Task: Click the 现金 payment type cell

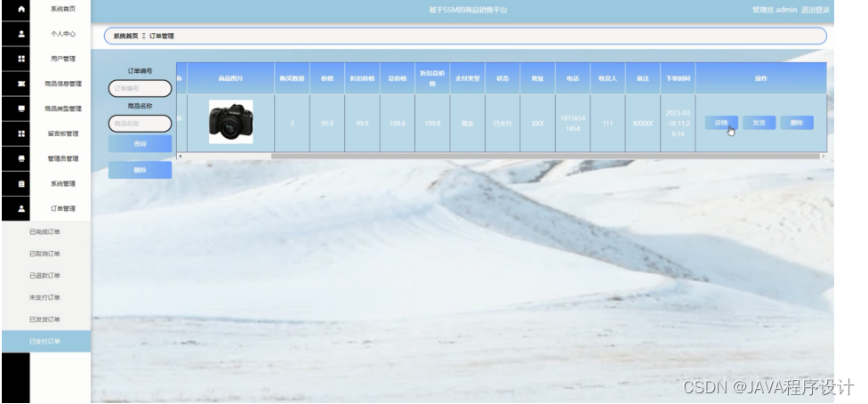Action: coord(468,124)
